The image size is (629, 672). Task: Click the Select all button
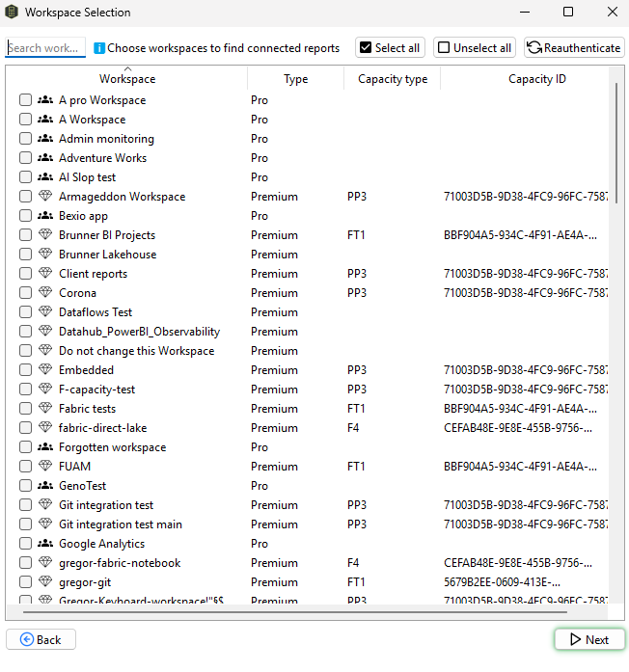pos(390,47)
